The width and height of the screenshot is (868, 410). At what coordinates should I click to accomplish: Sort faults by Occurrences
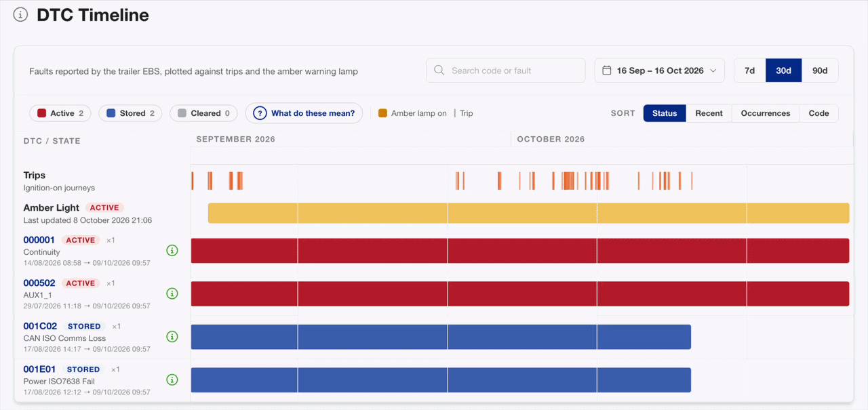pos(766,113)
